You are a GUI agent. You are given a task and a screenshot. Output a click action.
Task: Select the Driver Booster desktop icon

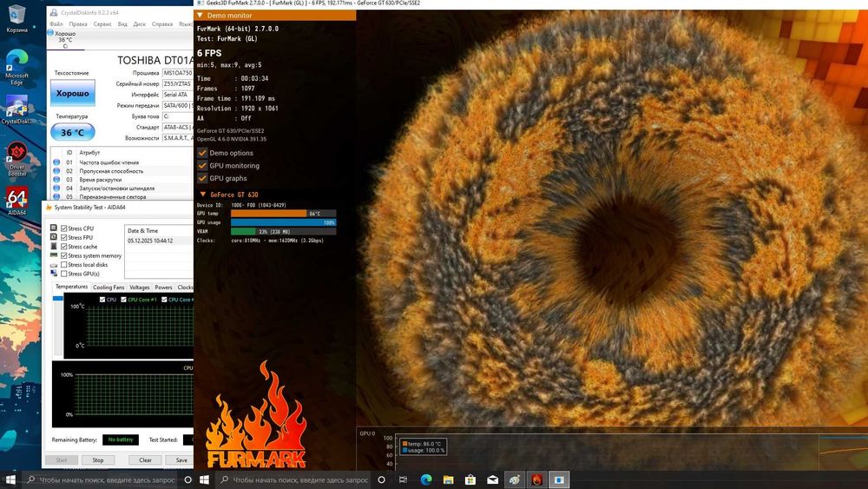(x=16, y=159)
